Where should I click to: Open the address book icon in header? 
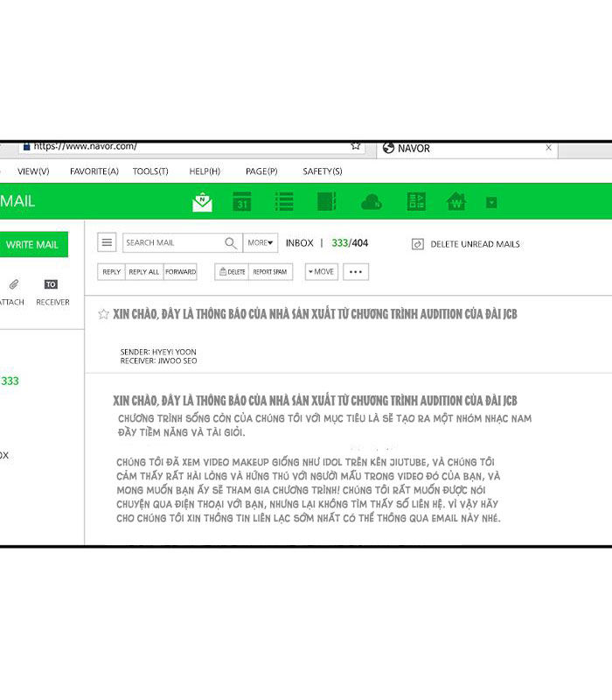[x=326, y=202]
